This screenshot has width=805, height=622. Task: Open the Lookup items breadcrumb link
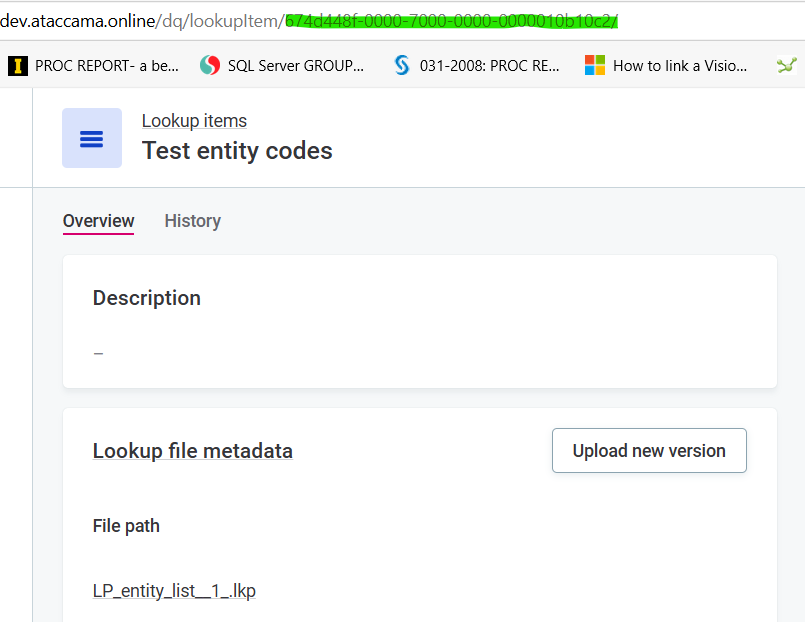pos(194,121)
